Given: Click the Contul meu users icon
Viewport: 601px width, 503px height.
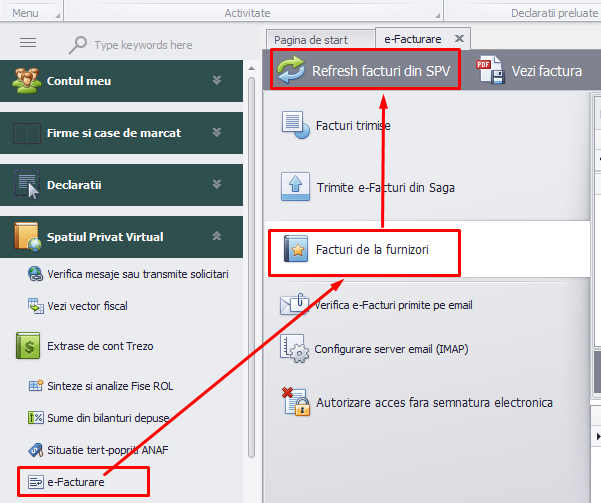Looking at the screenshot, I should 26,81.
